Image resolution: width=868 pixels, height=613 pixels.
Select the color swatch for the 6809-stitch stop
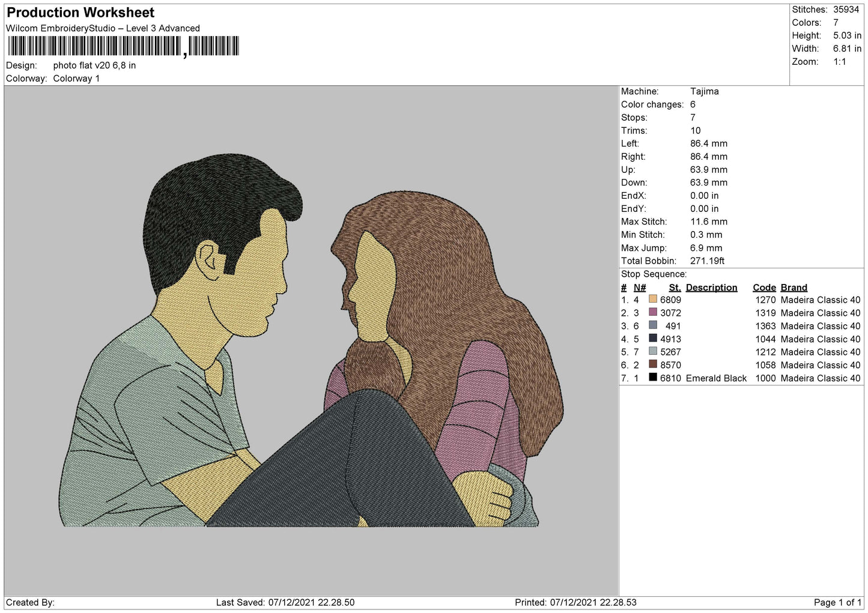coord(653,299)
